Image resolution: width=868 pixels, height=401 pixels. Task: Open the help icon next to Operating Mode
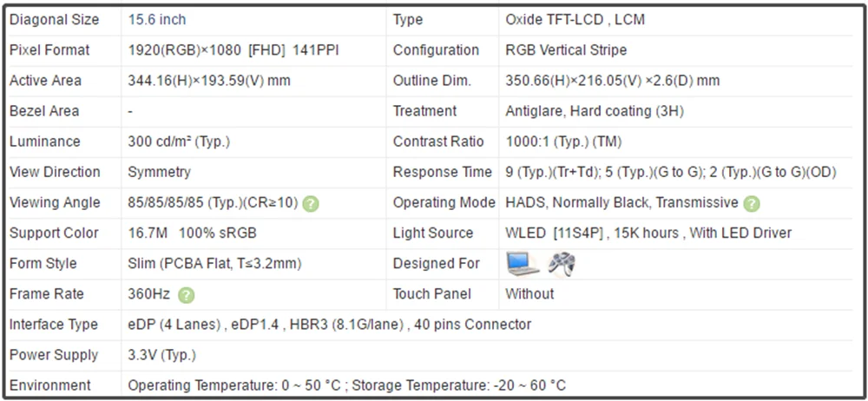751,204
